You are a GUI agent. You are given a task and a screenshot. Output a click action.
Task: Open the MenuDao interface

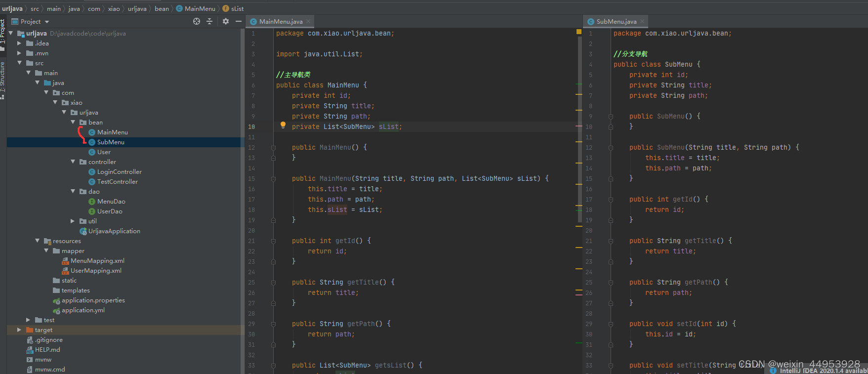click(x=111, y=201)
